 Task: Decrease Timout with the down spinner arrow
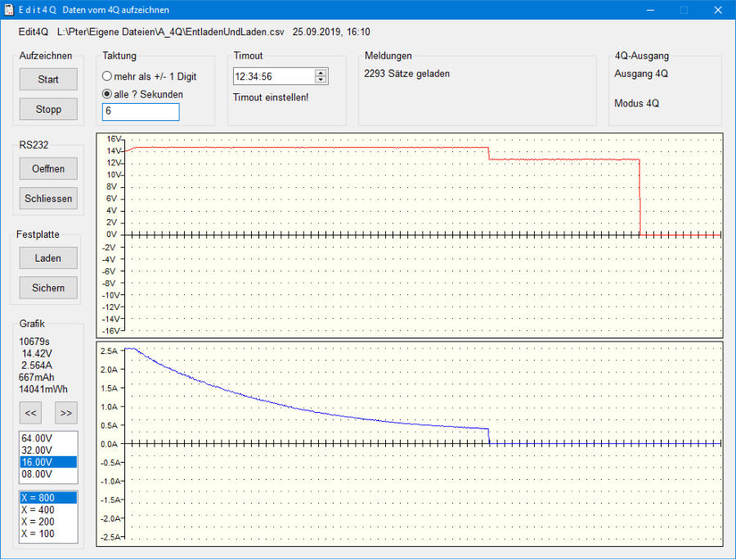click(x=321, y=80)
